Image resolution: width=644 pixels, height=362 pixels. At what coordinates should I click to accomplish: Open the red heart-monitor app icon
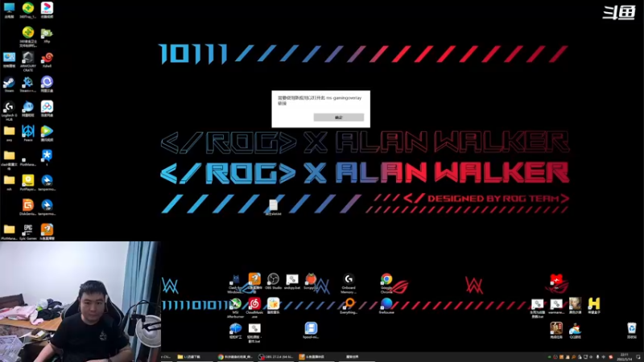(x=556, y=282)
